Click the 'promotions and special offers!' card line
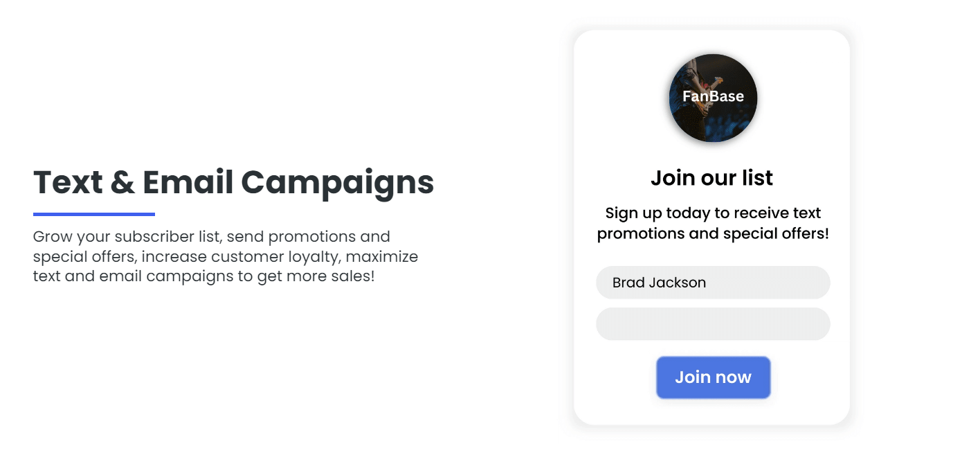Viewport: 980px width, 471px height. tap(713, 233)
